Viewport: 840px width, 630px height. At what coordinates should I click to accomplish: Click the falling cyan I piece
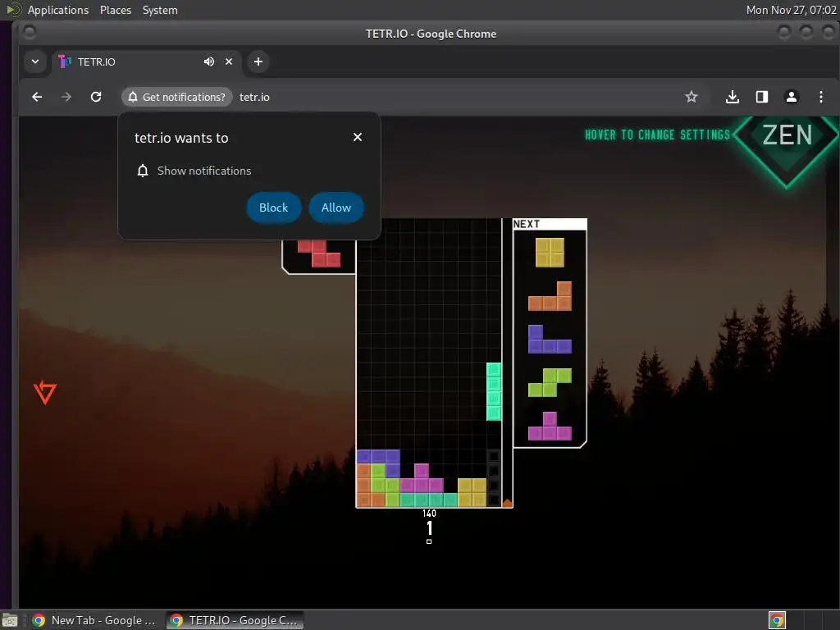pos(494,391)
